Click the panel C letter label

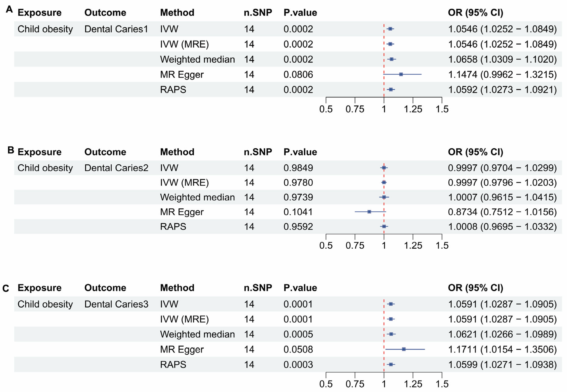click(x=6, y=288)
